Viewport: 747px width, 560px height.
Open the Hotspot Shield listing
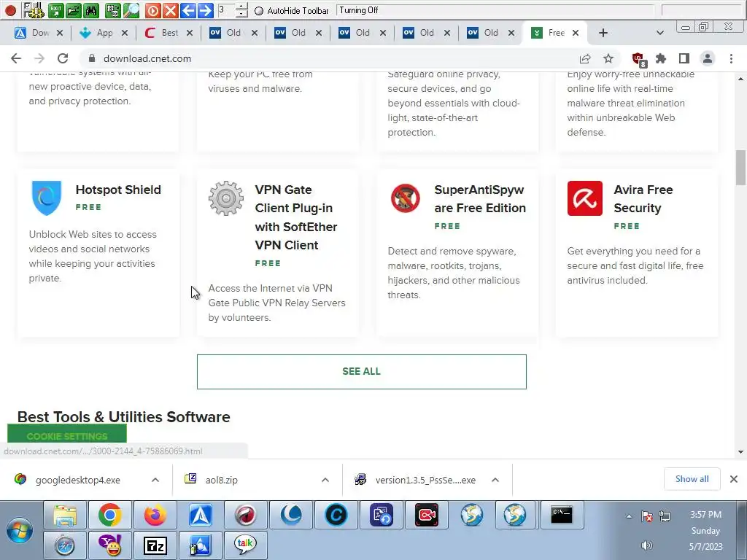pos(118,190)
